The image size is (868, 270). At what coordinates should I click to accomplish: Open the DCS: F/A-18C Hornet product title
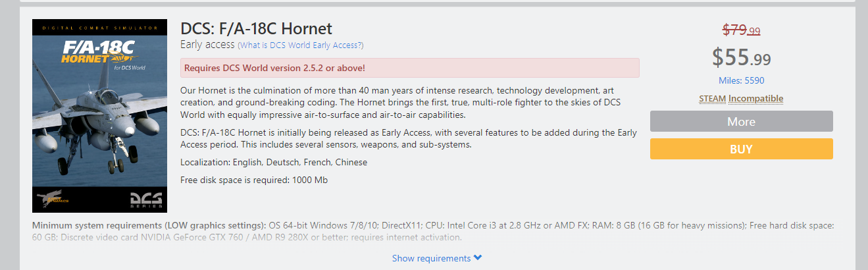pos(257,28)
